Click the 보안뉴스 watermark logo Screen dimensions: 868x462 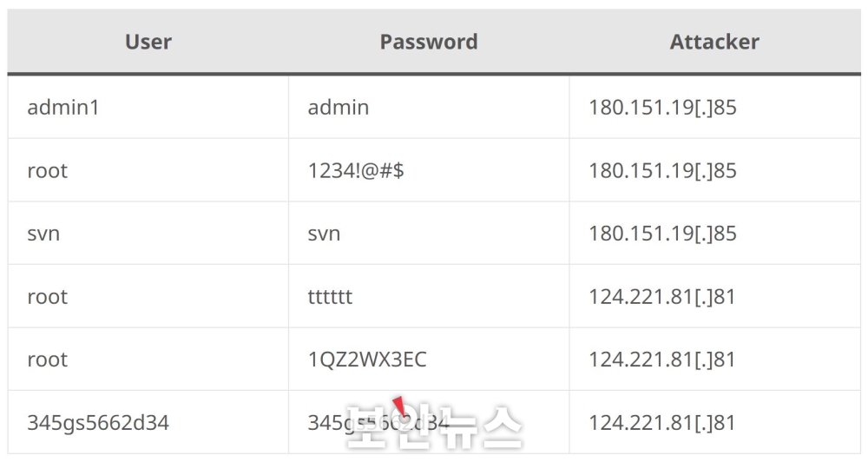pos(433,426)
